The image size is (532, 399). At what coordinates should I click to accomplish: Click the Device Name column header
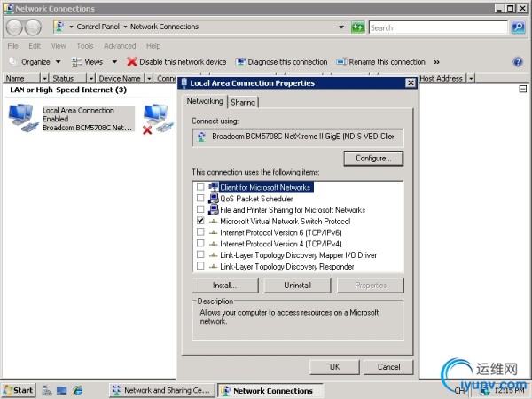tap(120, 78)
